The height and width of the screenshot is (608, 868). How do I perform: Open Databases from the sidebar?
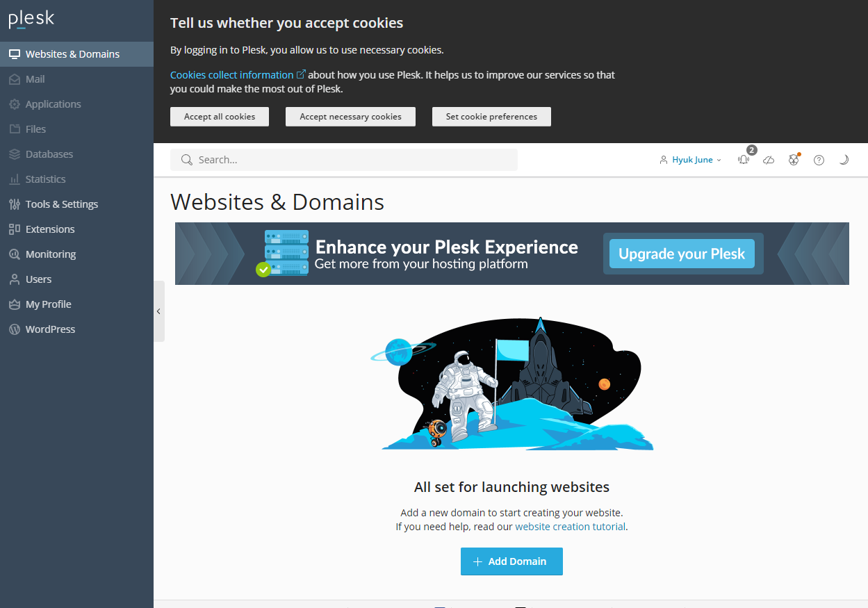click(76, 154)
